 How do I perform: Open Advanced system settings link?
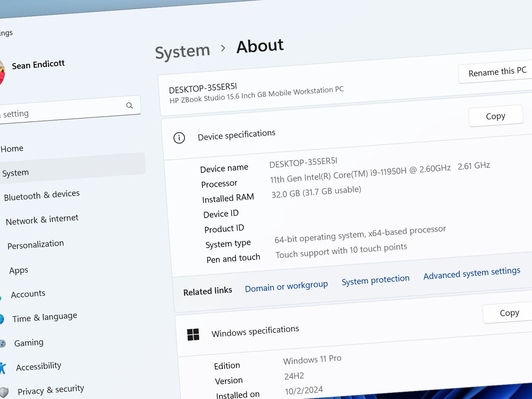pos(472,273)
